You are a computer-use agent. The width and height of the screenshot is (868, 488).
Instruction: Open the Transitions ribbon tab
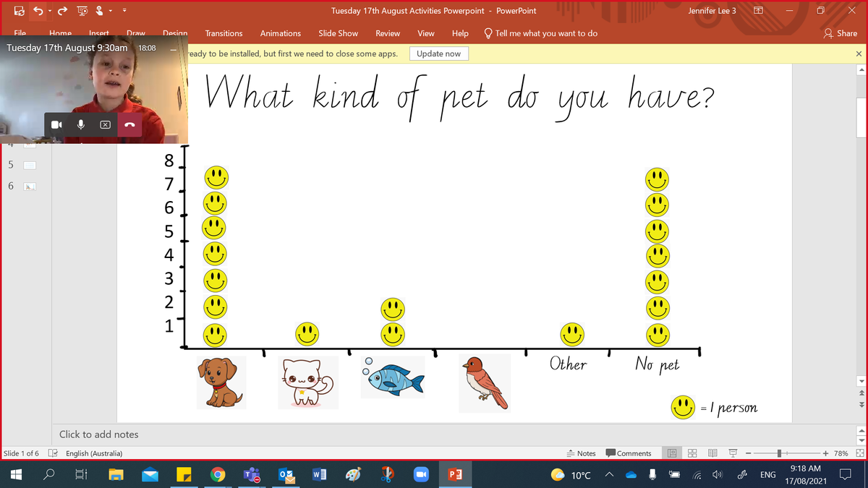(x=224, y=33)
